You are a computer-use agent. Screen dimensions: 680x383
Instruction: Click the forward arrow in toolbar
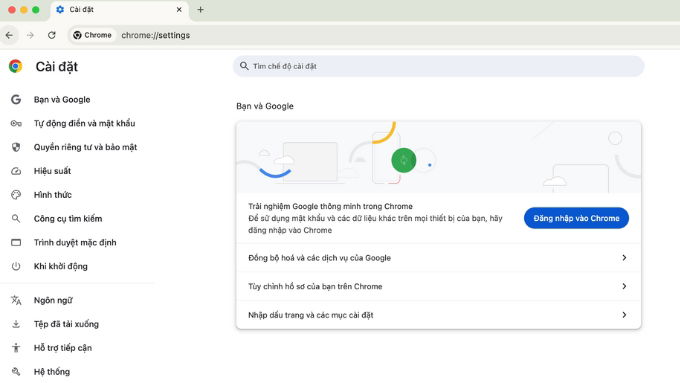(x=30, y=35)
